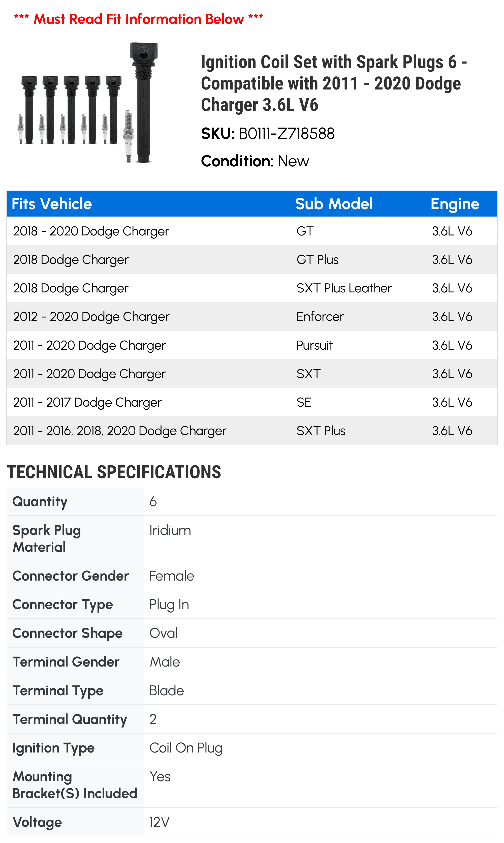Click the Condition New label
The image size is (504, 843).
pos(255,161)
